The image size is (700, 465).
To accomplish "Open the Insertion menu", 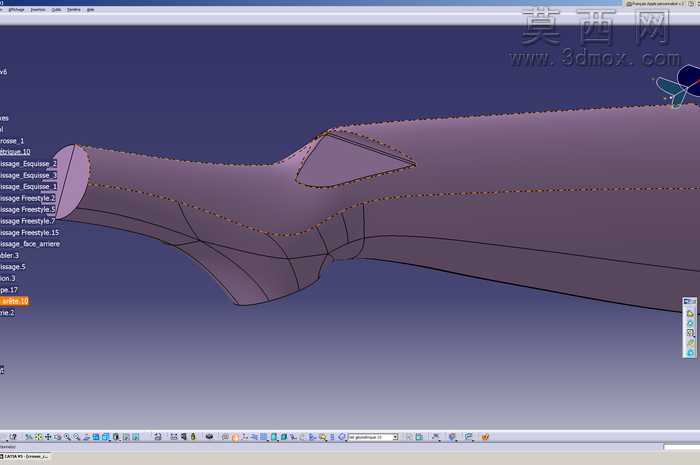I will pyautogui.click(x=38, y=9).
